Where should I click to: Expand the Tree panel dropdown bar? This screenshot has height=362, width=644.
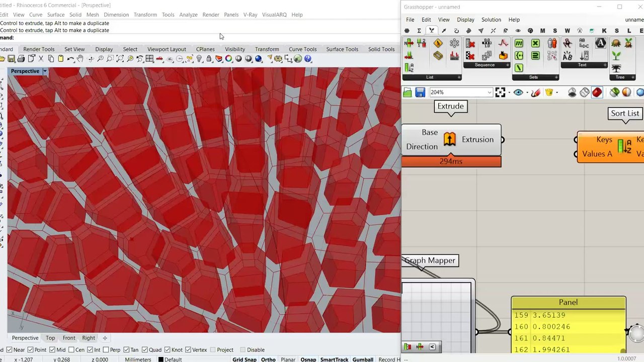[622, 77]
